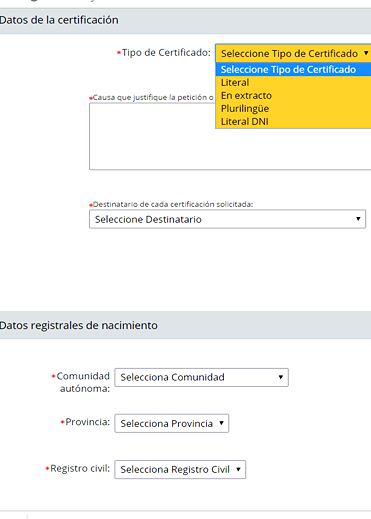The height and width of the screenshot is (519, 371).
Task: Choose En extracto from the list
Action: point(293,95)
